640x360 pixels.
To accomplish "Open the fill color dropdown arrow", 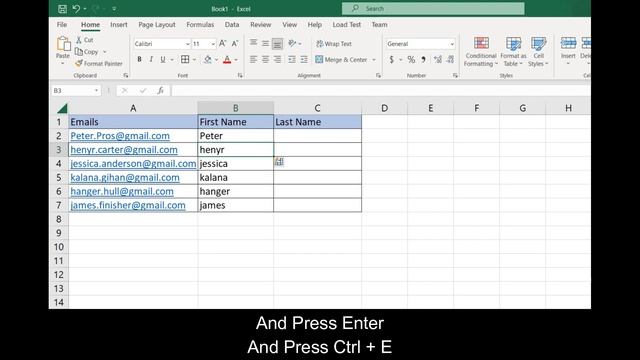I will coord(216,60).
